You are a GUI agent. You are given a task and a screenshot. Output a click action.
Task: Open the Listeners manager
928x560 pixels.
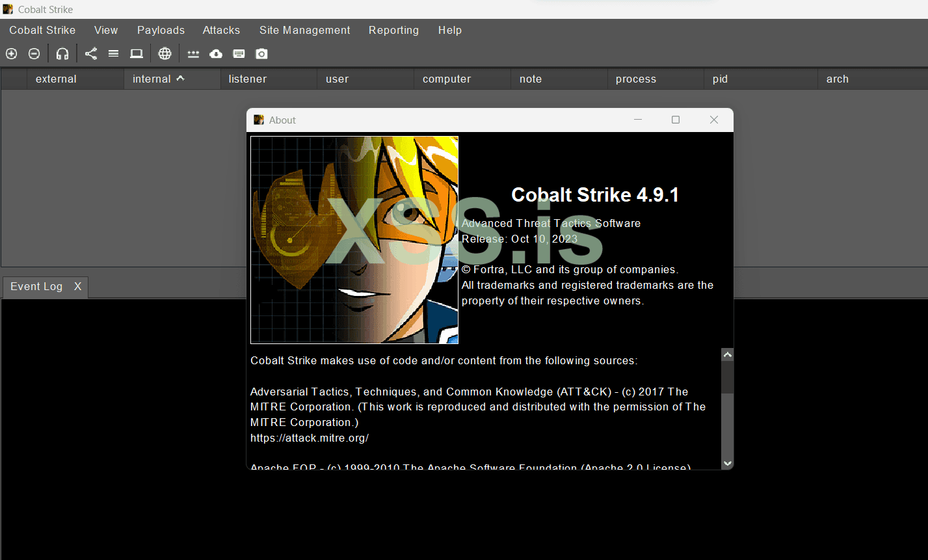coord(62,53)
